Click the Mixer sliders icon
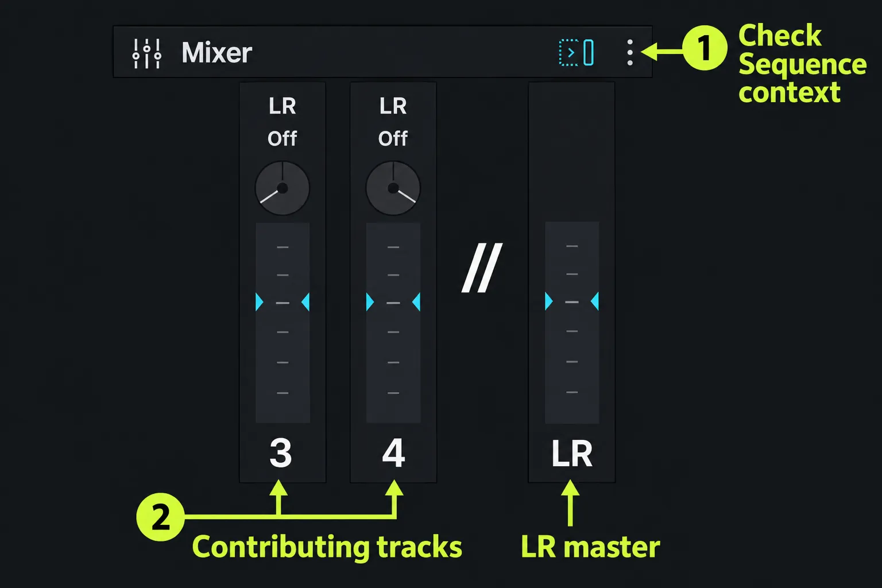Image resolution: width=882 pixels, height=588 pixels. pyautogui.click(x=147, y=53)
